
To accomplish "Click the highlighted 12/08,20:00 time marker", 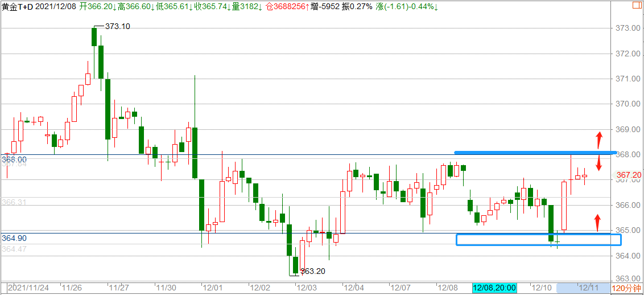I will click(494, 288).
